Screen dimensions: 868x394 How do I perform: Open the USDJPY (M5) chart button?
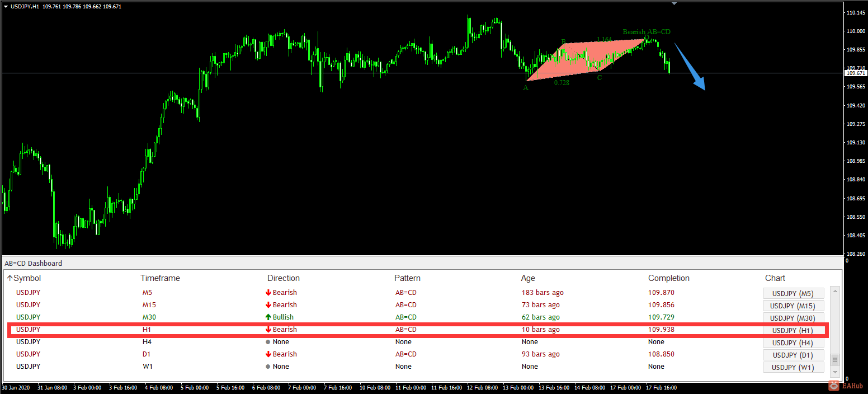tap(794, 293)
